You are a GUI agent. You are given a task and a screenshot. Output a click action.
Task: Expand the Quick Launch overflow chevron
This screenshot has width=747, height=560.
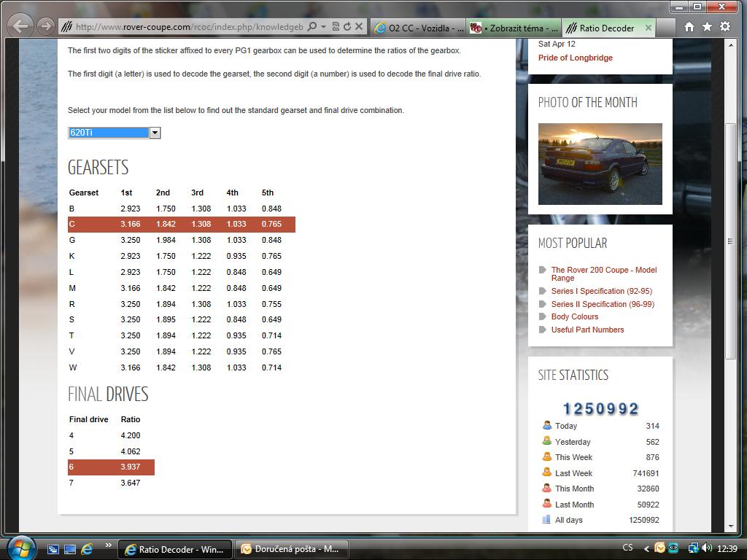(x=109, y=545)
